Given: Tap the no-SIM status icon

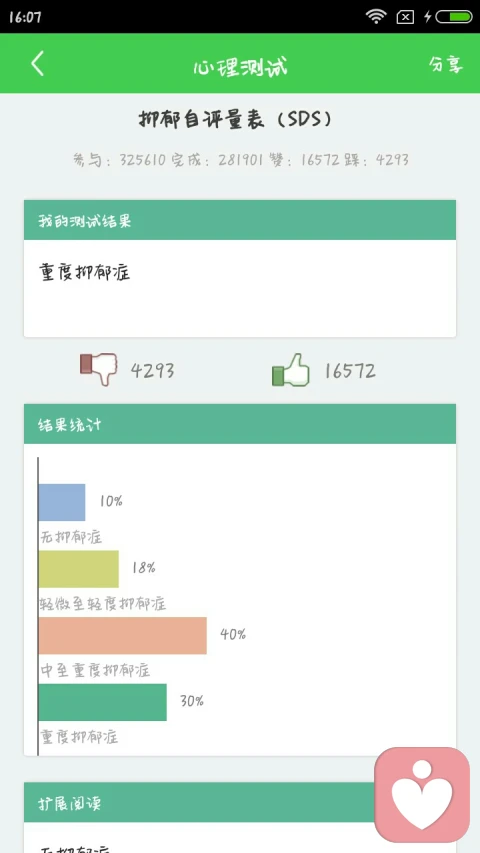Looking at the screenshot, I should point(405,17).
